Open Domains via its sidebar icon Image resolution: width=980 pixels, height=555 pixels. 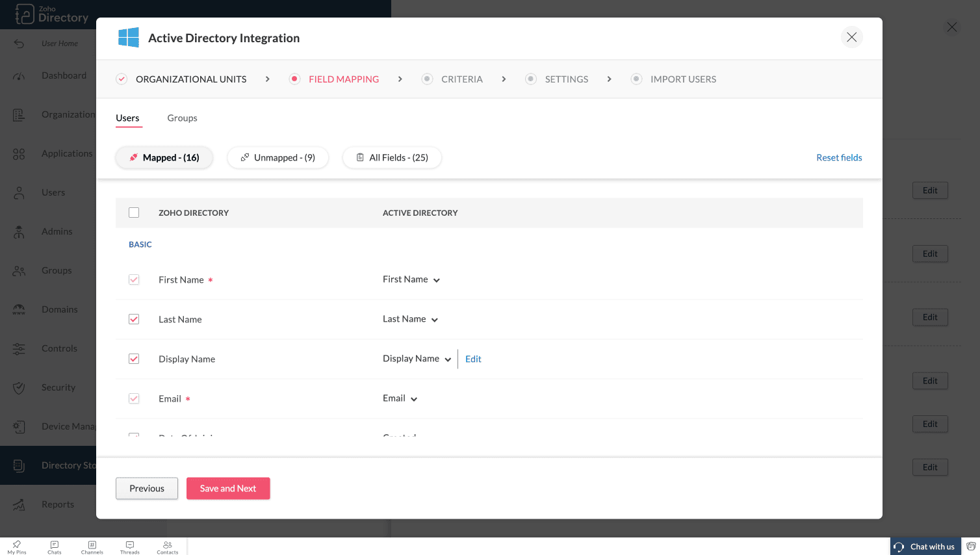[x=19, y=310]
